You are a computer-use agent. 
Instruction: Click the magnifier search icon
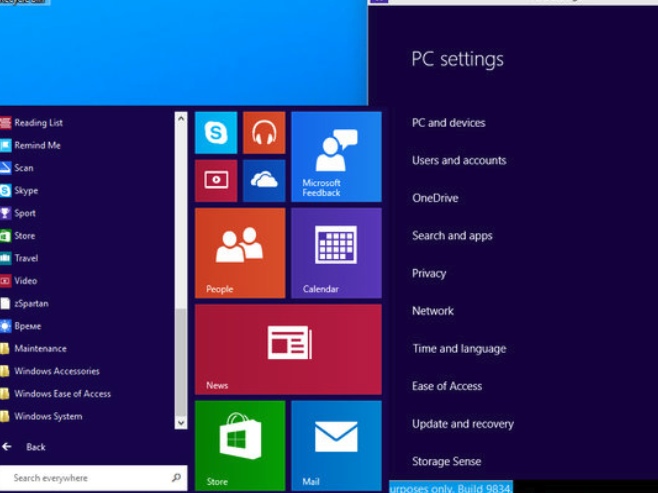(176, 477)
